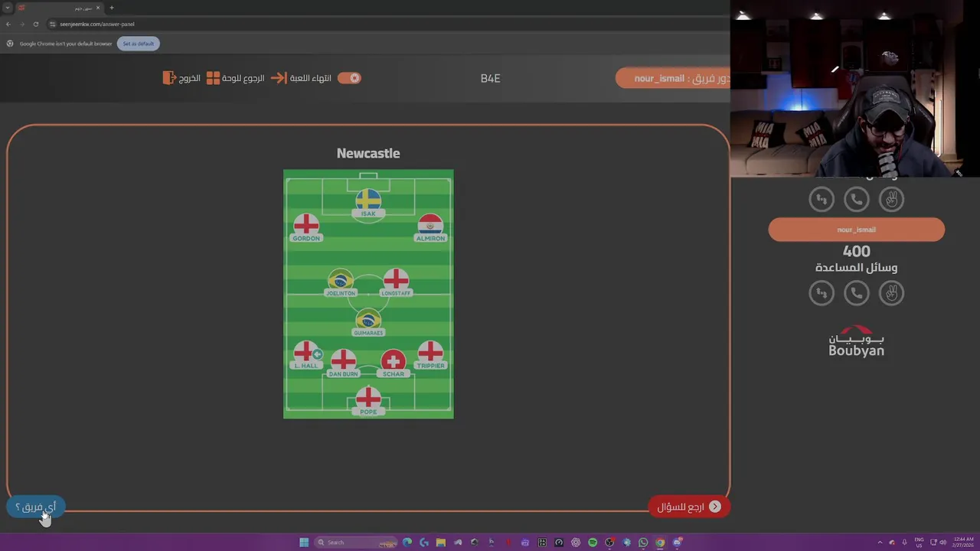Click the arrow circle icon in ارجع للسؤال

(715, 507)
